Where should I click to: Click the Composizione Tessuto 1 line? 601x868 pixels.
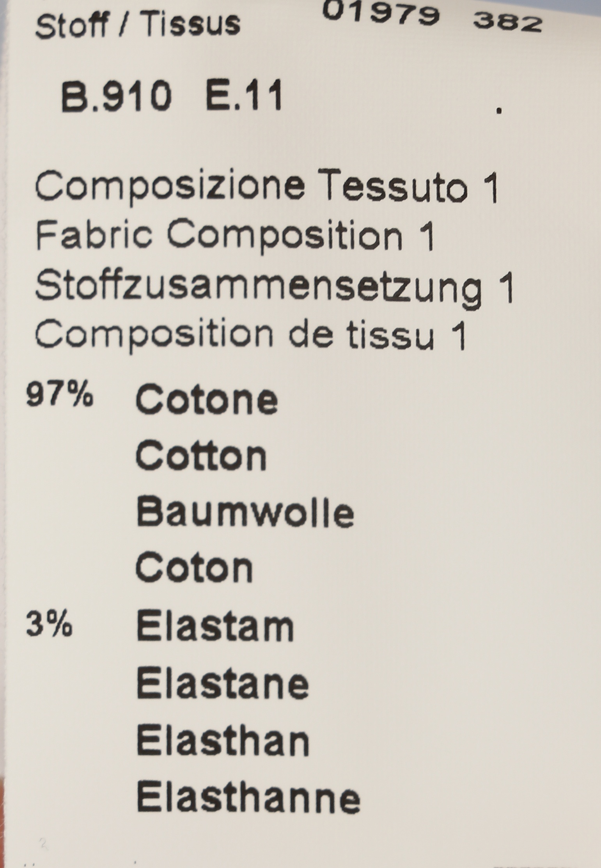pyautogui.click(x=267, y=186)
